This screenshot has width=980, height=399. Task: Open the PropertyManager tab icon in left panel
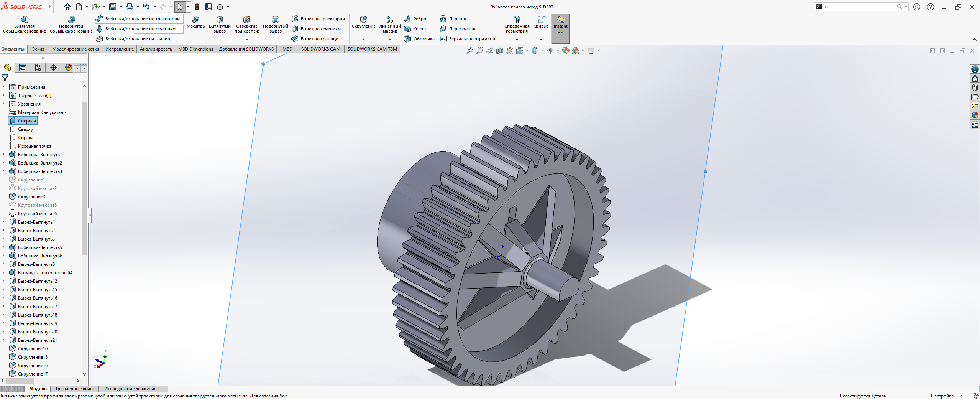click(x=23, y=68)
